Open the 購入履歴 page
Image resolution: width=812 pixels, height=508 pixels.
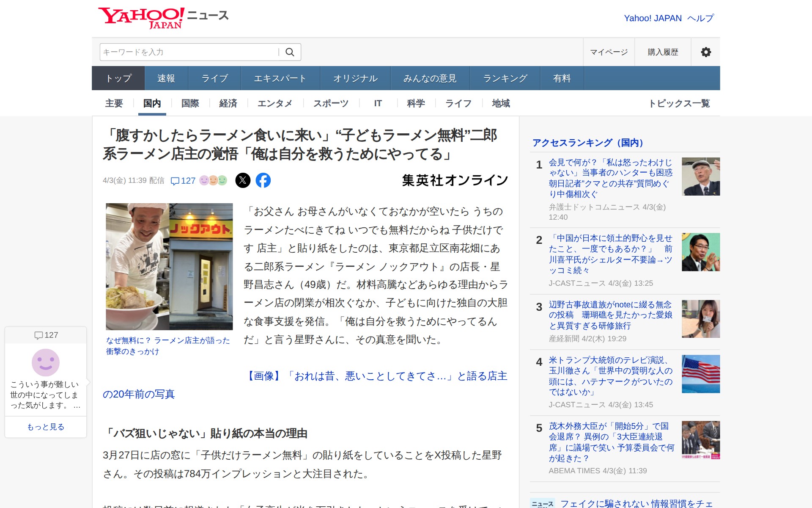click(x=663, y=52)
